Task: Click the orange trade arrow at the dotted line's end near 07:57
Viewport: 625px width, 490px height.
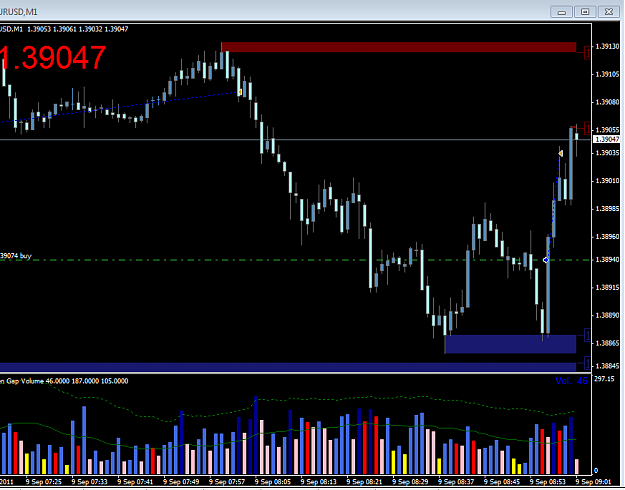Action: (240, 92)
